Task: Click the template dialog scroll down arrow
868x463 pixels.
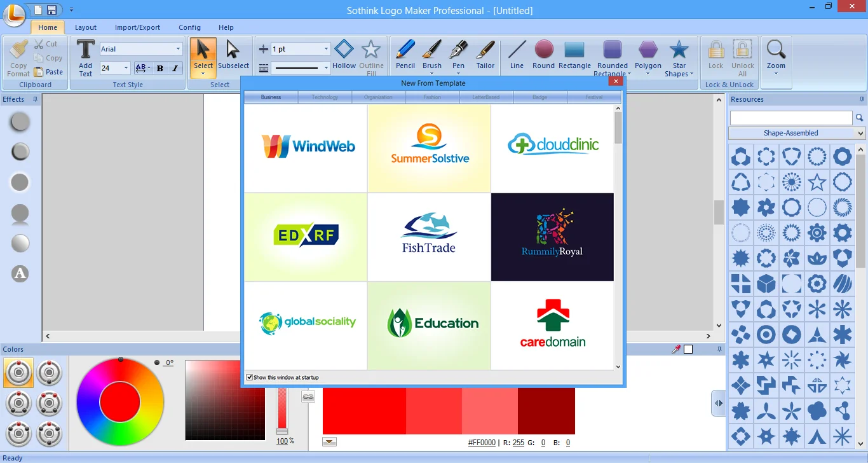Action: click(x=618, y=366)
